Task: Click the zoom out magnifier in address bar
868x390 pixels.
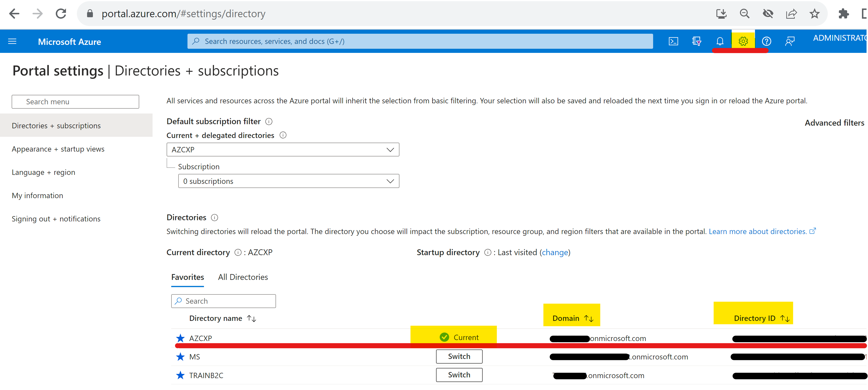Action: coord(744,14)
